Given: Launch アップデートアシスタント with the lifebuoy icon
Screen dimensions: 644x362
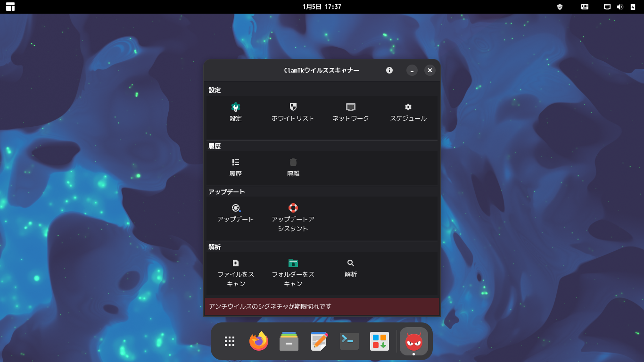Looking at the screenshot, I should coord(293,218).
